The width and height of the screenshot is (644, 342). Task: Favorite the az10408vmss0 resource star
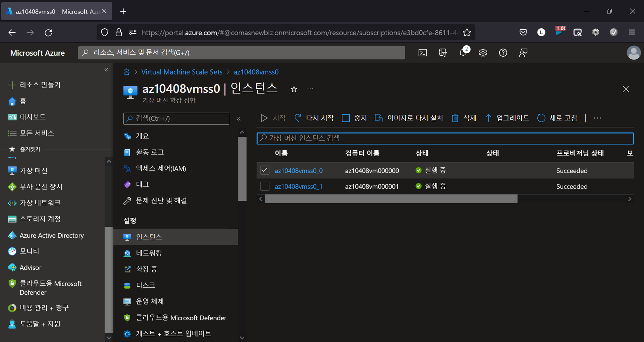point(294,89)
